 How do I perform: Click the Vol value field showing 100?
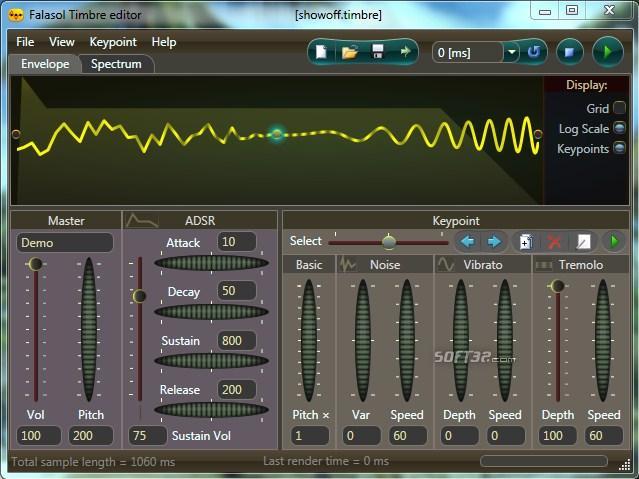point(39,435)
